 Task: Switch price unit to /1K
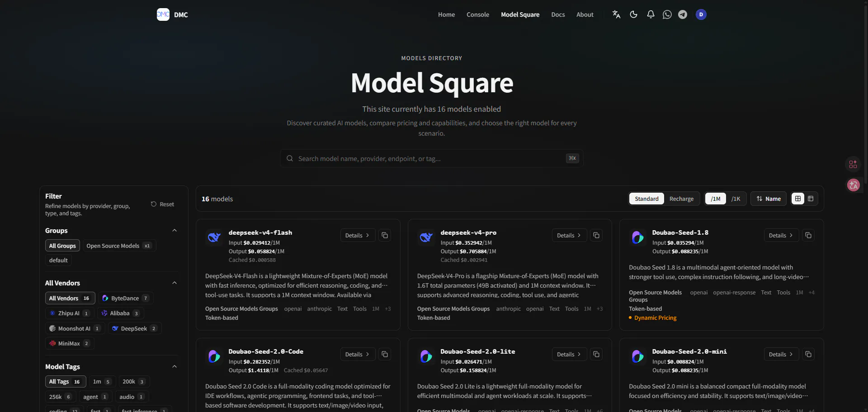(x=736, y=199)
